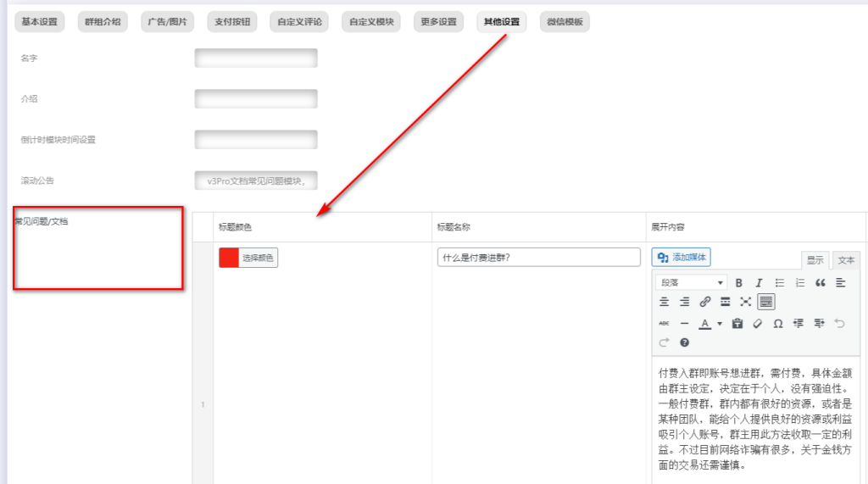This screenshot has height=484, width=868.
Task: Click row number 1 handle
Action: point(203,405)
